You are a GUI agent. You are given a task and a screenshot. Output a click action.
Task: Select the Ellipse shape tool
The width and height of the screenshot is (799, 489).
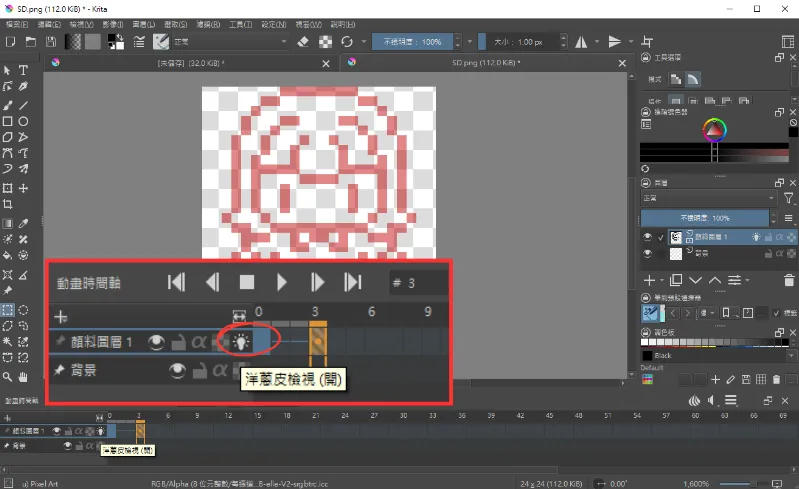point(23,121)
